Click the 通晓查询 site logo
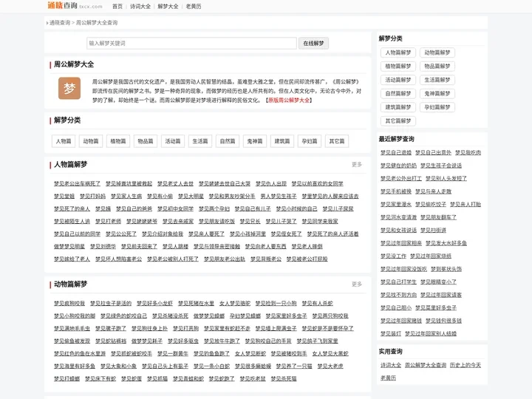 (75, 6)
